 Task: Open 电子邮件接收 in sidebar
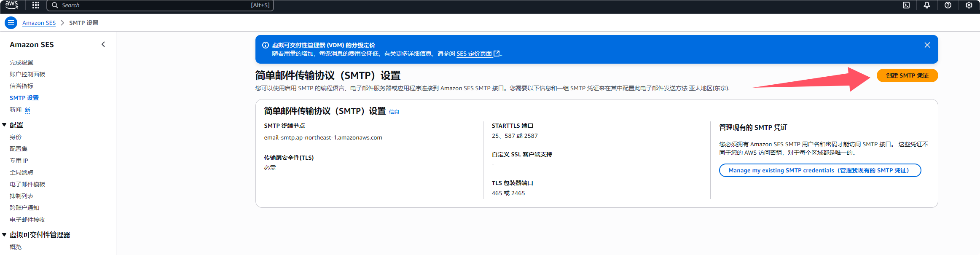click(27, 220)
